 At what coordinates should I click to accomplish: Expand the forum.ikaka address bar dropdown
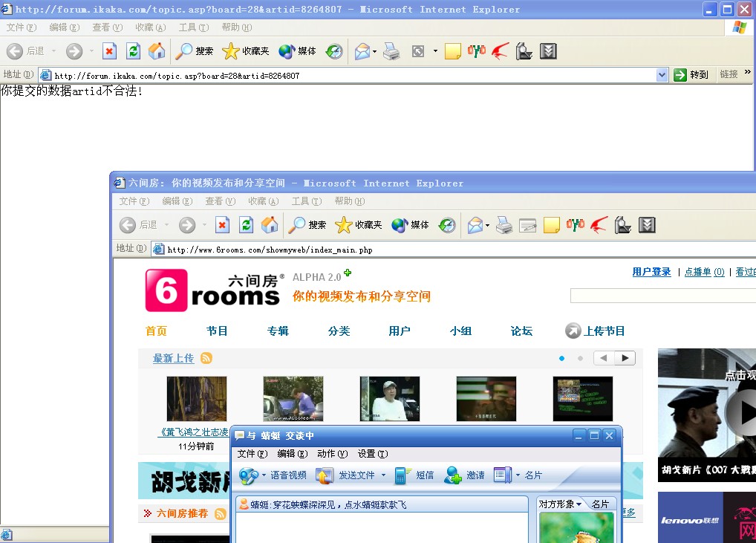coord(662,75)
